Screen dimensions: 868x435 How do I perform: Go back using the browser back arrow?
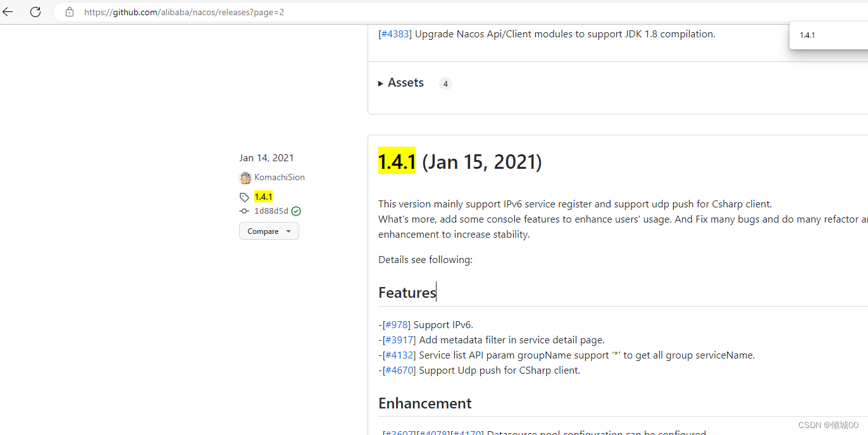(x=8, y=11)
